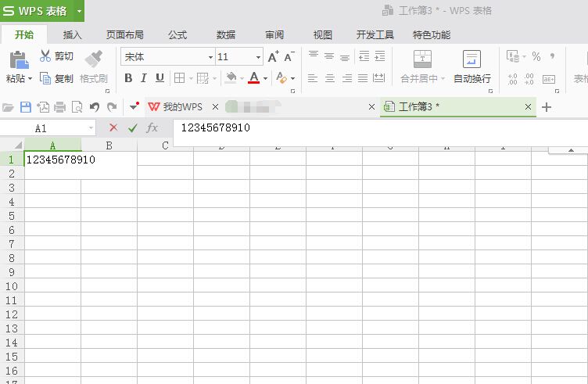Align text to top
Viewport: 588px width, 384px height.
(x=314, y=56)
